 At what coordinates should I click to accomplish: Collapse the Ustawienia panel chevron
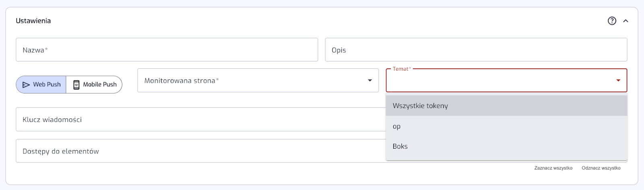tap(625, 21)
